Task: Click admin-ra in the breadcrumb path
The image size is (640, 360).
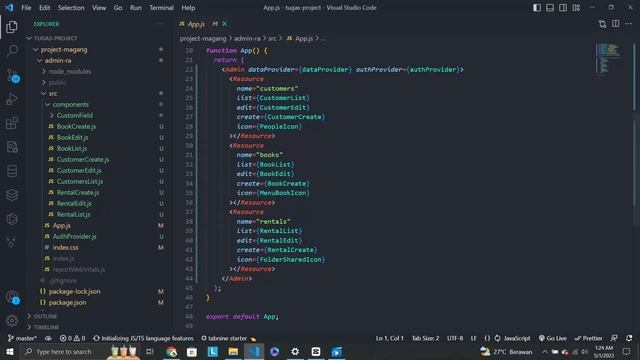Action: point(247,38)
